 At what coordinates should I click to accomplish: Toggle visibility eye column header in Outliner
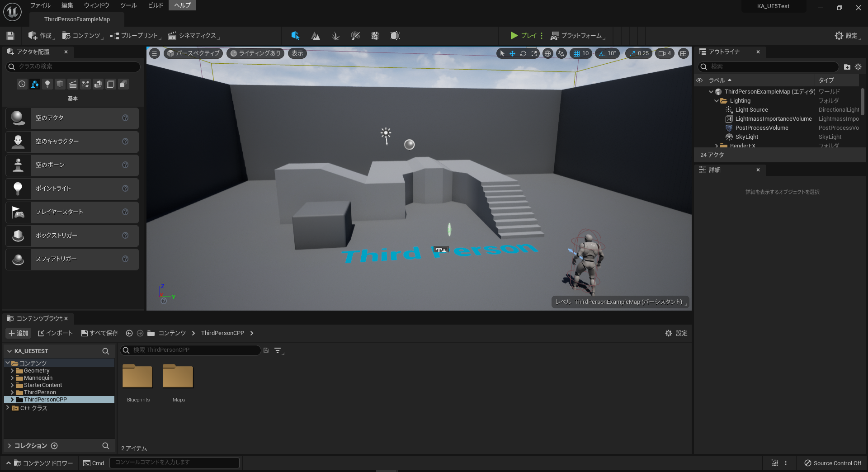click(699, 80)
